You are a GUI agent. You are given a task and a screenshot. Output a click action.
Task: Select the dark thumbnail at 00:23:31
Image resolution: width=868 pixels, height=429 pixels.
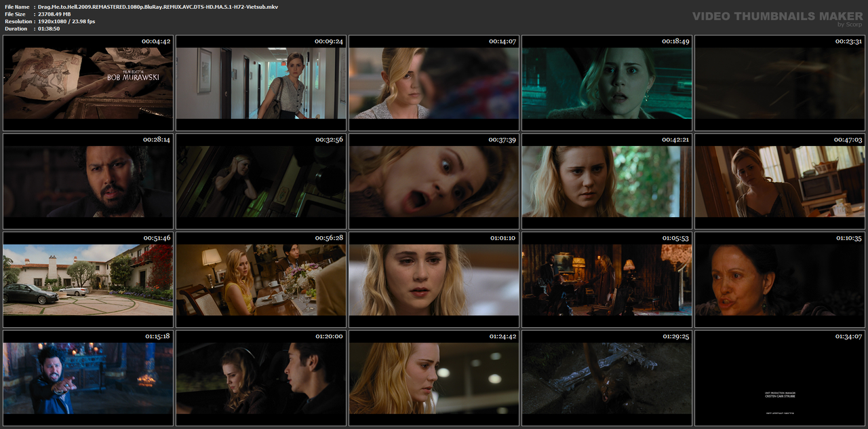[x=780, y=83]
